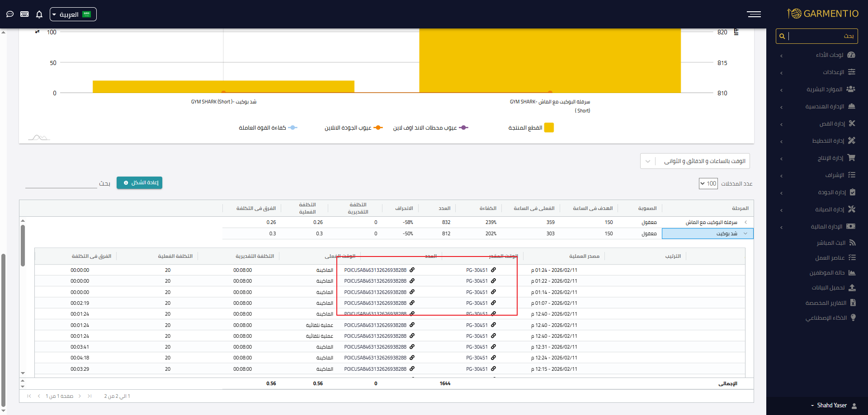Open حالة الموظفين in the sidebar
Viewport: 868px width, 415px height.
pyautogui.click(x=833, y=273)
